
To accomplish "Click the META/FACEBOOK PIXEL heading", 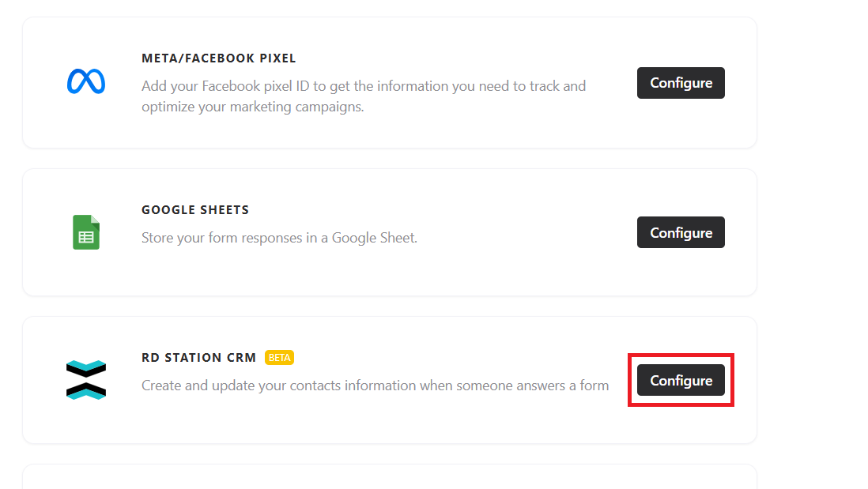I will coord(219,58).
